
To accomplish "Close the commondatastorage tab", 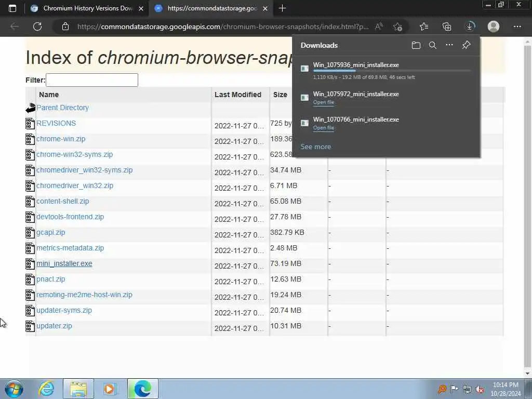I will 265,8.
